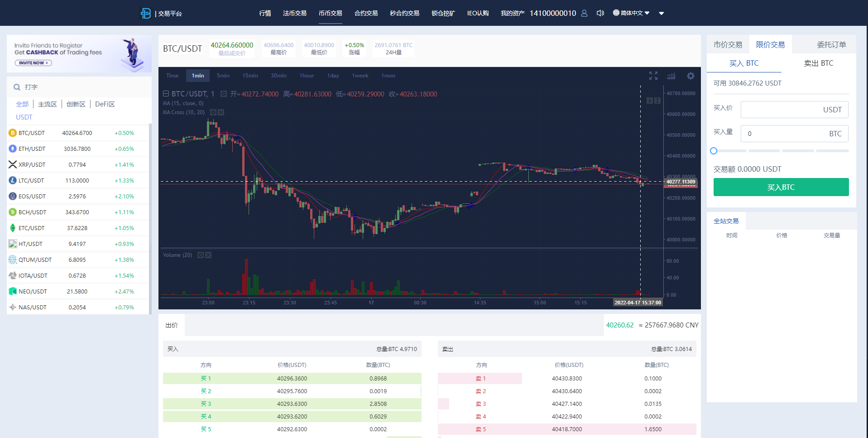Enter fullscreen mode on the chart
Image resolution: width=868 pixels, height=438 pixels.
(652, 76)
